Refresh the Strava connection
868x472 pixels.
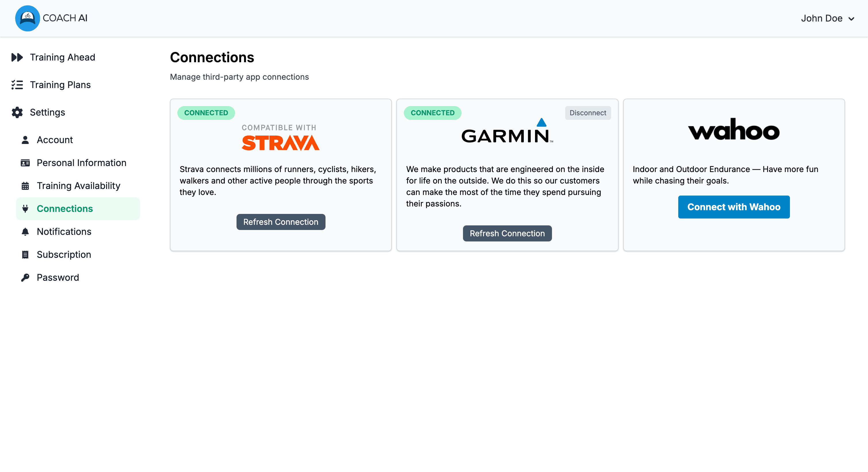[x=281, y=222]
